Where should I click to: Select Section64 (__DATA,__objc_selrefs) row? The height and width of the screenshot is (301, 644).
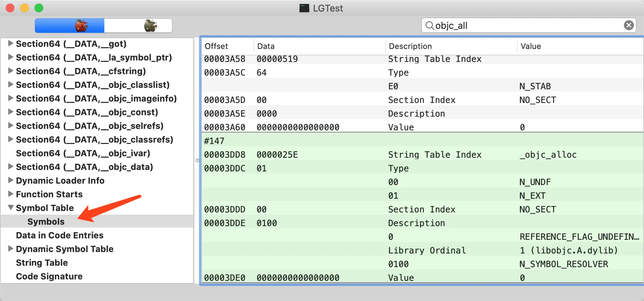pyautogui.click(x=90, y=126)
